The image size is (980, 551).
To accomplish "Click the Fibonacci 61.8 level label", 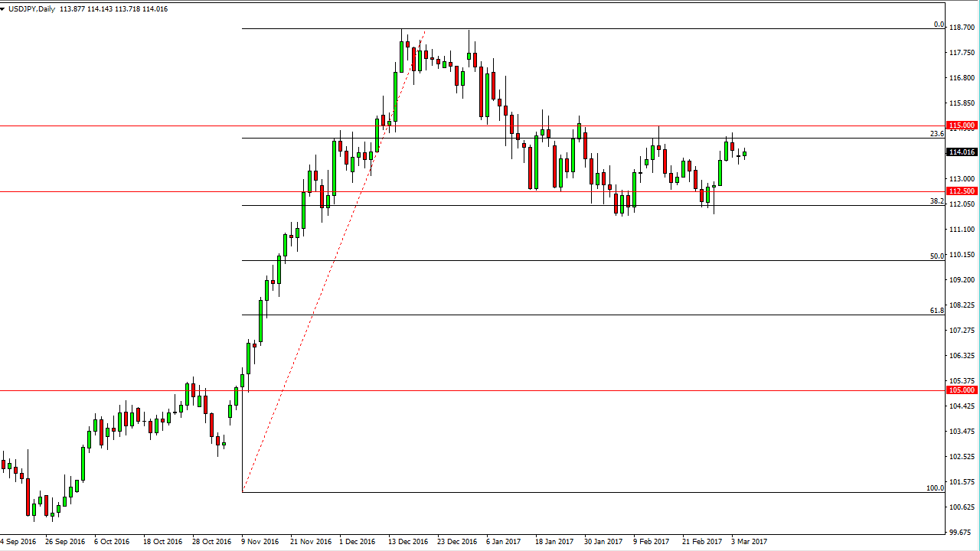I will (937, 311).
